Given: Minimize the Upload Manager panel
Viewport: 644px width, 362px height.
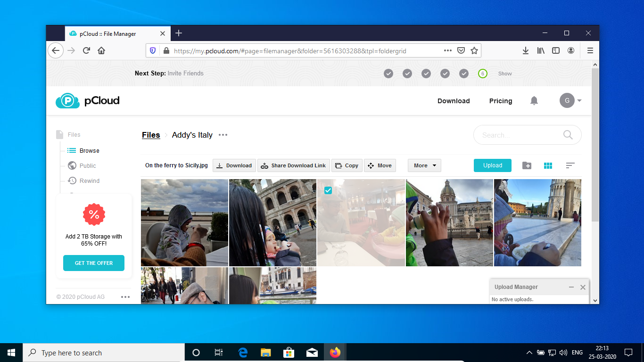Looking at the screenshot, I should pyautogui.click(x=571, y=287).
